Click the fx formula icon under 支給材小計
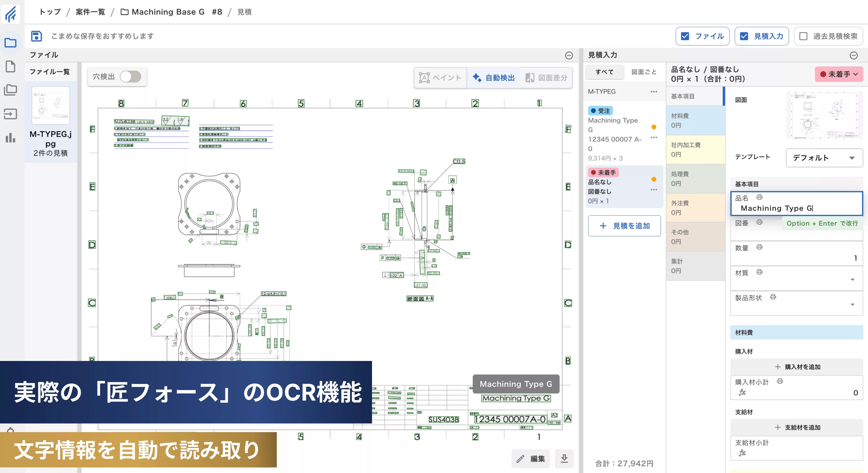The image size is (868, 473). pyautogui.click(x=742, y=453)
